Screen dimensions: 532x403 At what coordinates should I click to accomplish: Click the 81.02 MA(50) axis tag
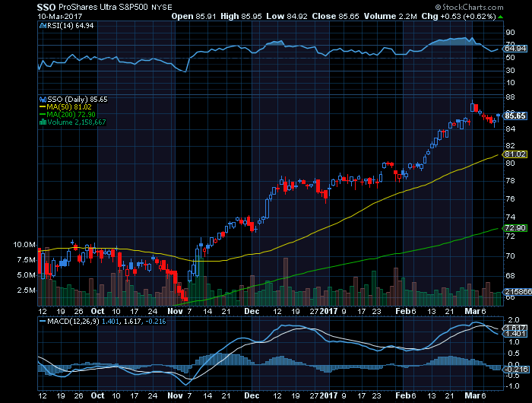pyautogui.click(x=515, y=154)
